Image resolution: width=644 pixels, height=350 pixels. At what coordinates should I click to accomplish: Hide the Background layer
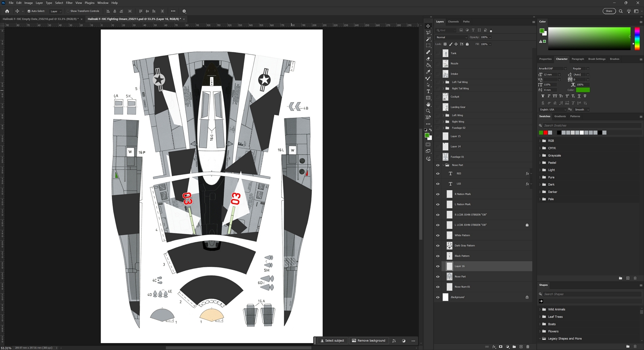[438, 297]
